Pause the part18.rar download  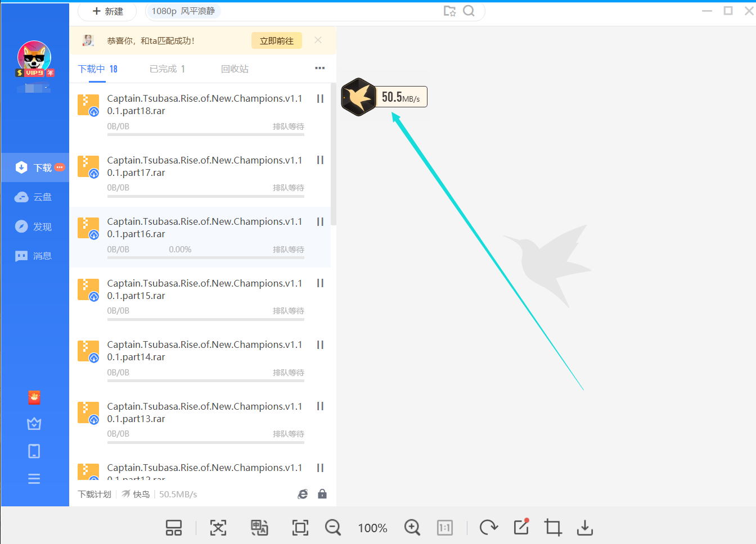[x=320, y=99]
